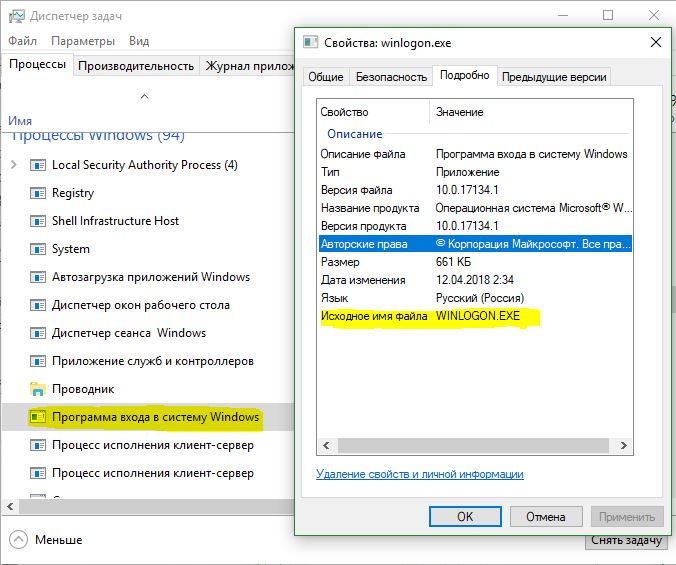Click the Автозагрузка приложений Windows icon
Screen dimensions: 676x565
click(x=38, y=277)
